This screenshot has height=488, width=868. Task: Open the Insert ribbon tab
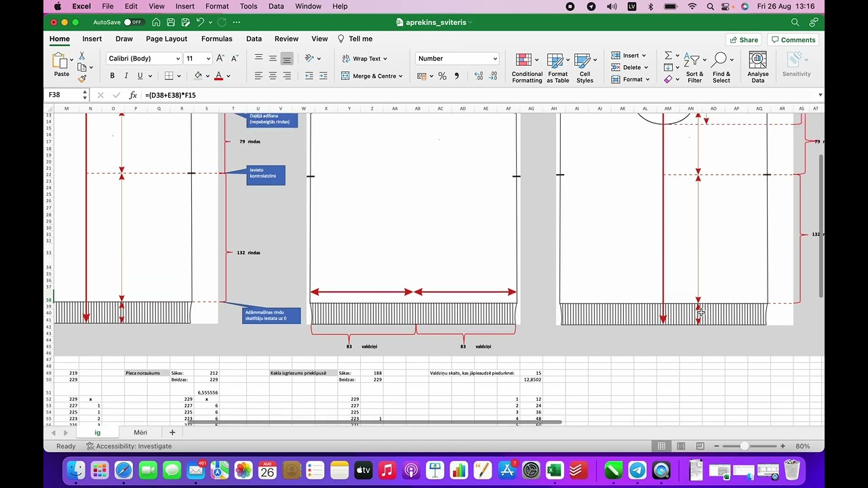tap(92, 39)
